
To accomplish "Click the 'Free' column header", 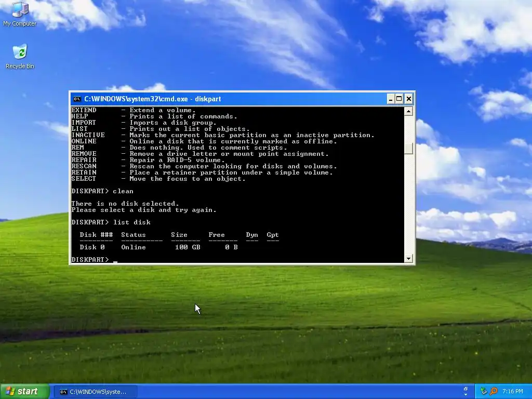I will pyautogui.click(x=217, y=235).
